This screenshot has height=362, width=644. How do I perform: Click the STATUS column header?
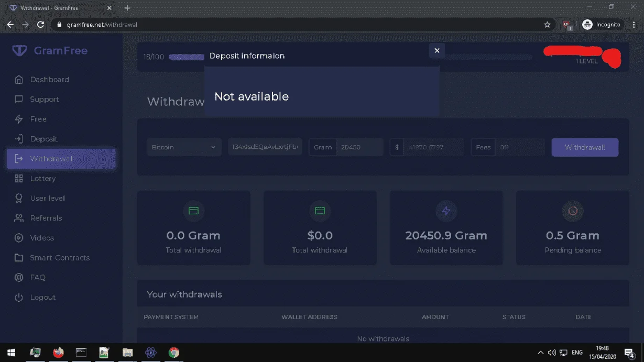[514, 317]
